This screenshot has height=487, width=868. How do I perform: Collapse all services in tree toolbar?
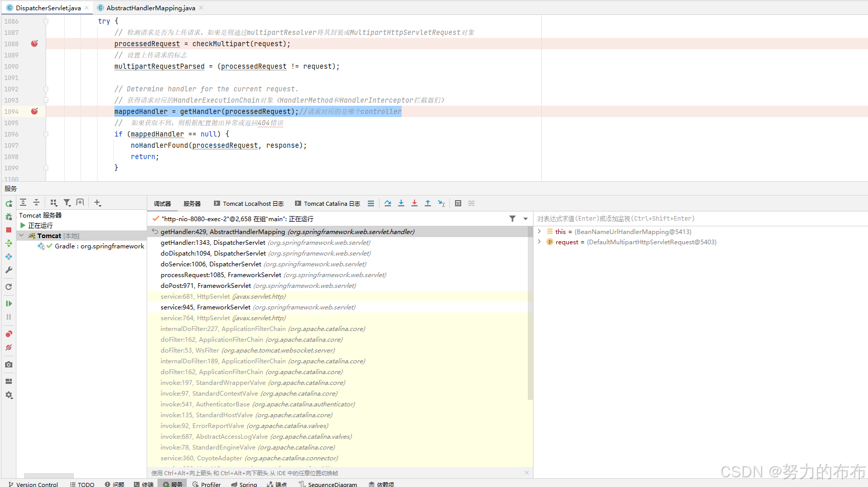(36, 203)
